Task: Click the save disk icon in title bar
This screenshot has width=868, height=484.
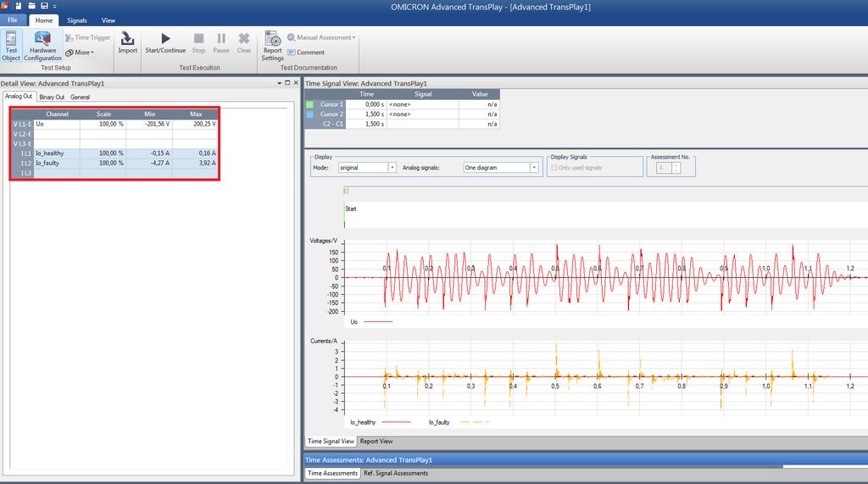Action: pyautogui.click(x=44, y=6)
